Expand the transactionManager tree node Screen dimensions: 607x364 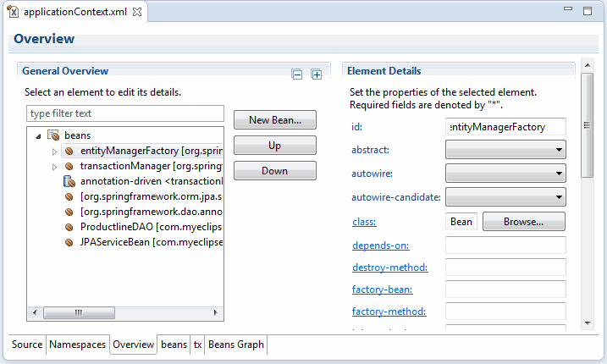tap(55, 167)
